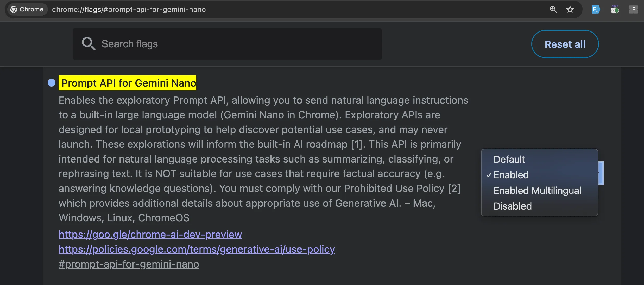Bookmark this page with the star icon
Viewport: 644px width, 285px height.
[x=570, y=9]
